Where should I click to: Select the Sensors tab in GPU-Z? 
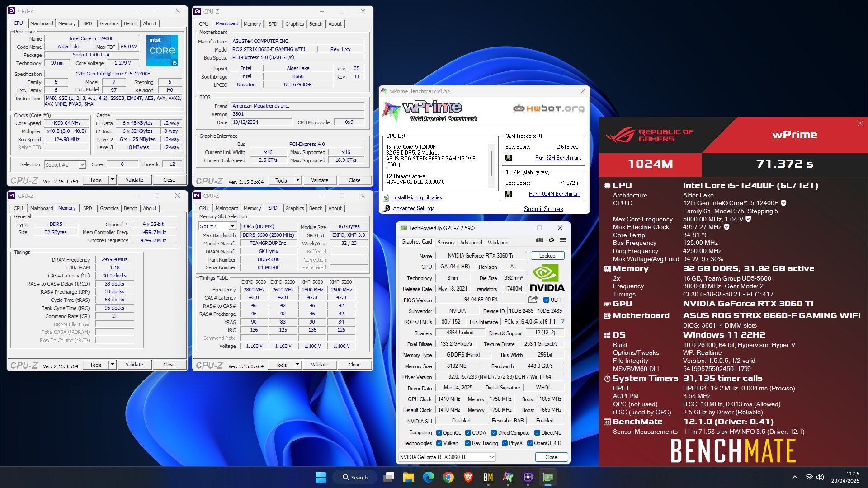point(446,243)
